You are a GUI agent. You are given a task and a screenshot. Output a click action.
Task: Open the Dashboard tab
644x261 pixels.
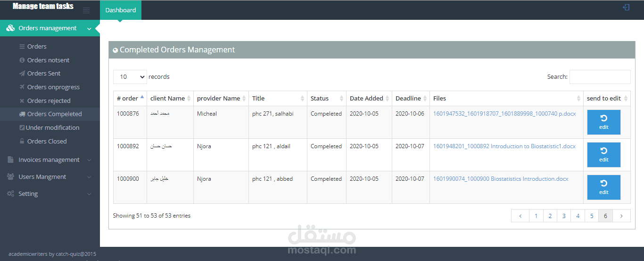click(121, 10)
